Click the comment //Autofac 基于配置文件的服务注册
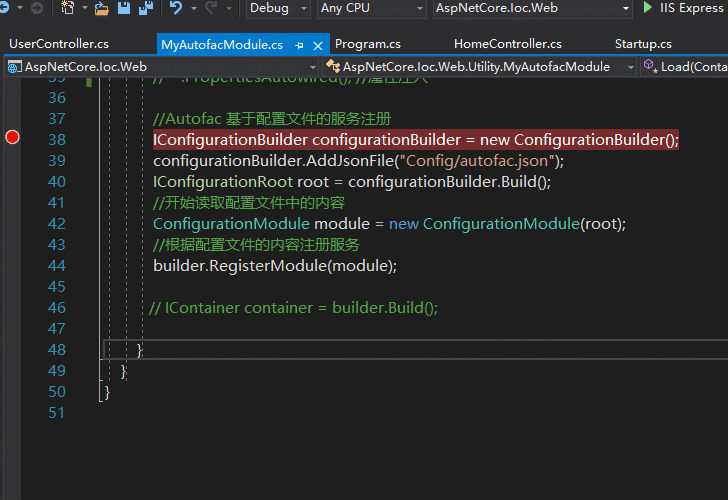Viewport: 728px width, 500px height. pyautogui.click(x=272, y=119)
